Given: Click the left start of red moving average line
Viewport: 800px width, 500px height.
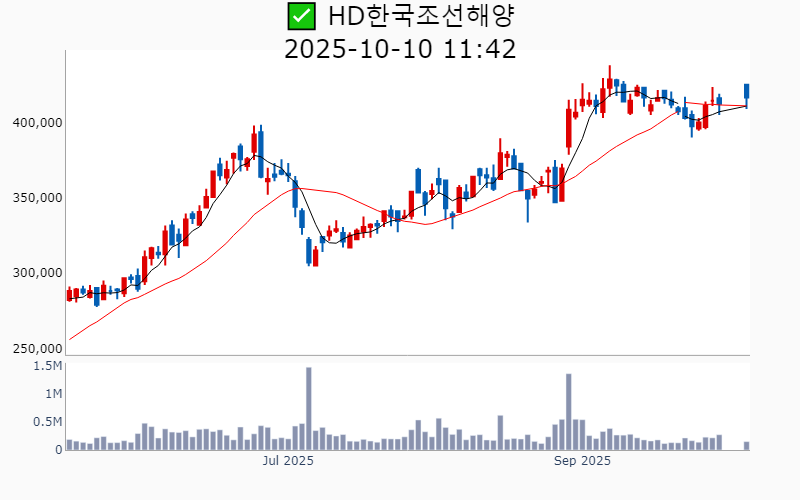Looking at the screenshot, I should tap(68, 340).
